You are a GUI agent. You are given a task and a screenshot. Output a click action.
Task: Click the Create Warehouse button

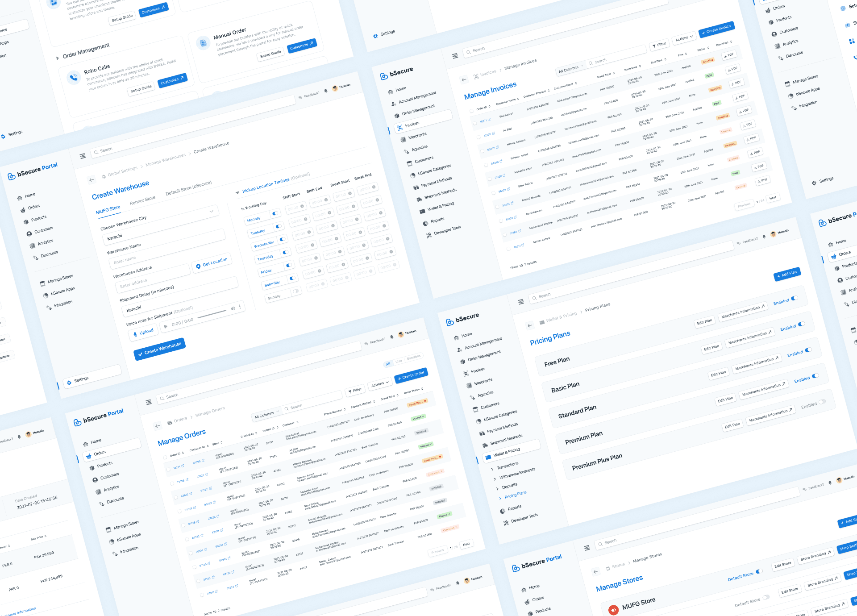tap(159, 349)
